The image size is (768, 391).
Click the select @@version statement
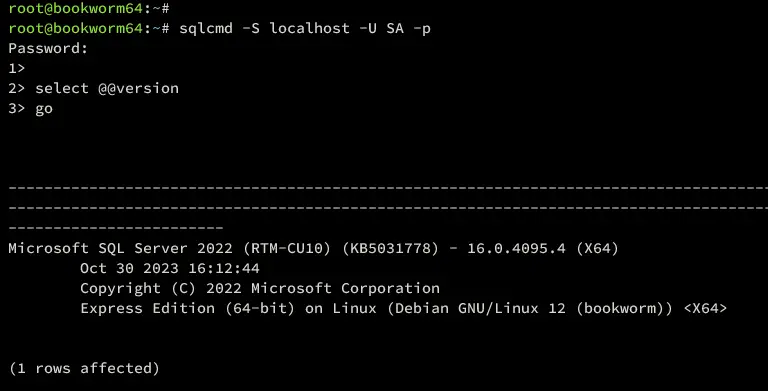click(107, 88)
